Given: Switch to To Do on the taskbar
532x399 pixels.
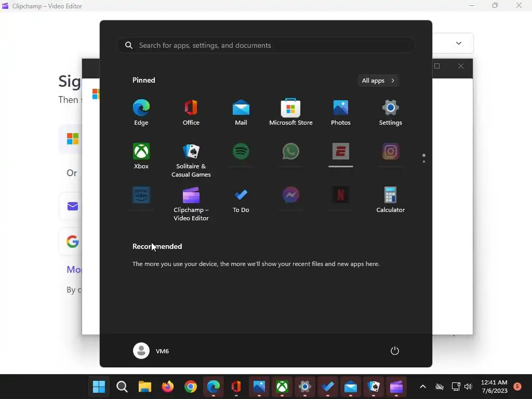Looking at the screenshot, I should (x=328, y=387).
